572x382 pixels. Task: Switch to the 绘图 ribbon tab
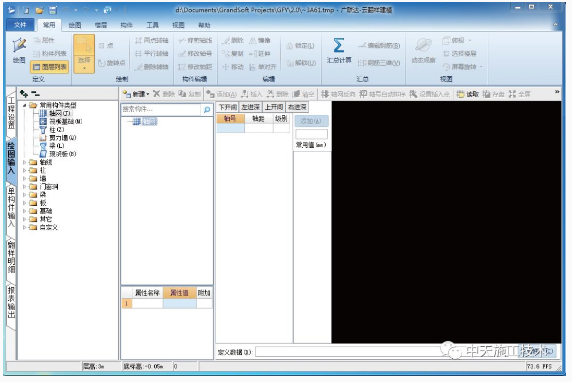click(x=75, y=25)
